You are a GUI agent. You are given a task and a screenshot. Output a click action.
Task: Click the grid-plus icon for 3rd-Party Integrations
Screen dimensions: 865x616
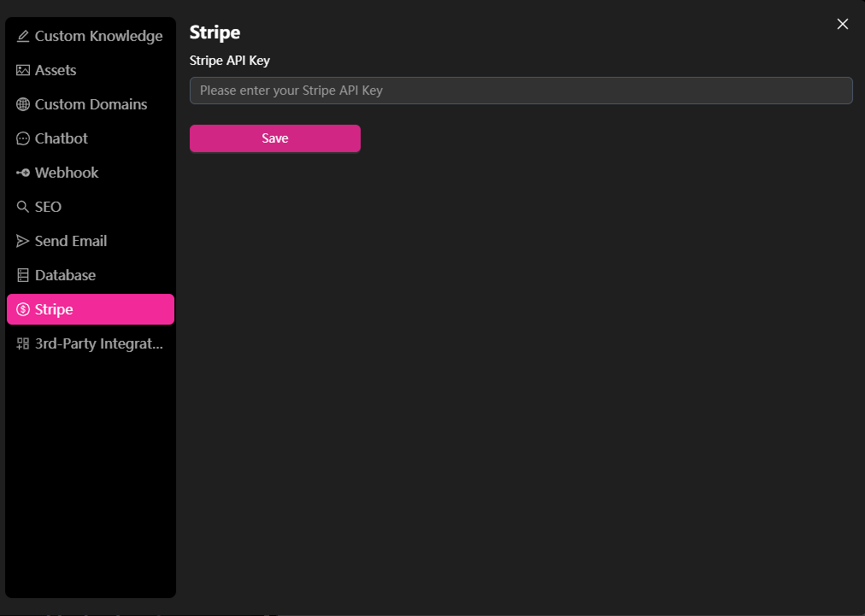coord(23,343)
